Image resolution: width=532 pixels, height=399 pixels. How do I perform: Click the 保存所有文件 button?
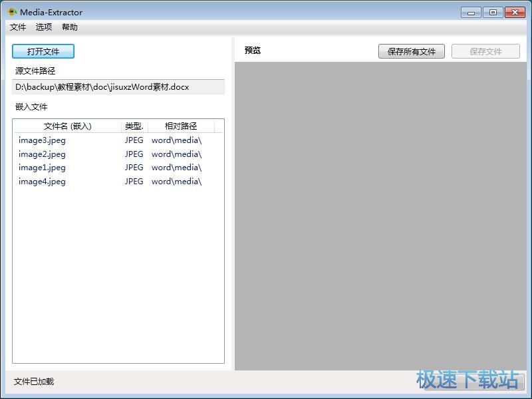click(x=412, y=51)
